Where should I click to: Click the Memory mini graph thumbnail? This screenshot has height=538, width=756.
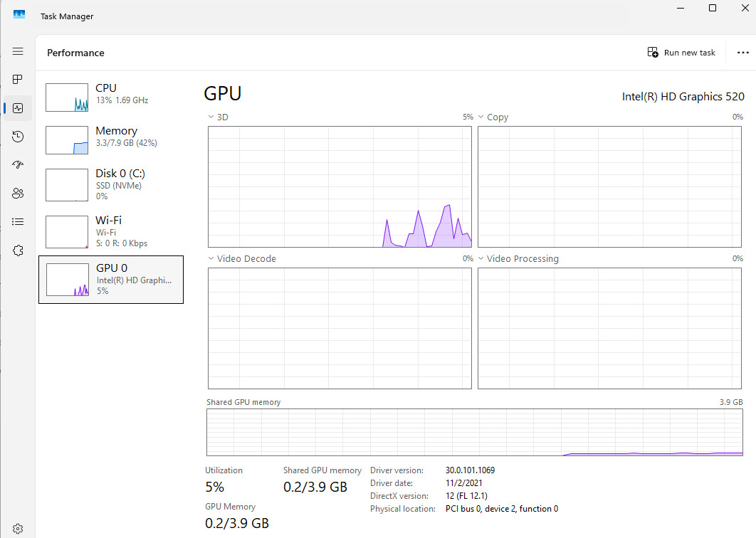(67, 139)
